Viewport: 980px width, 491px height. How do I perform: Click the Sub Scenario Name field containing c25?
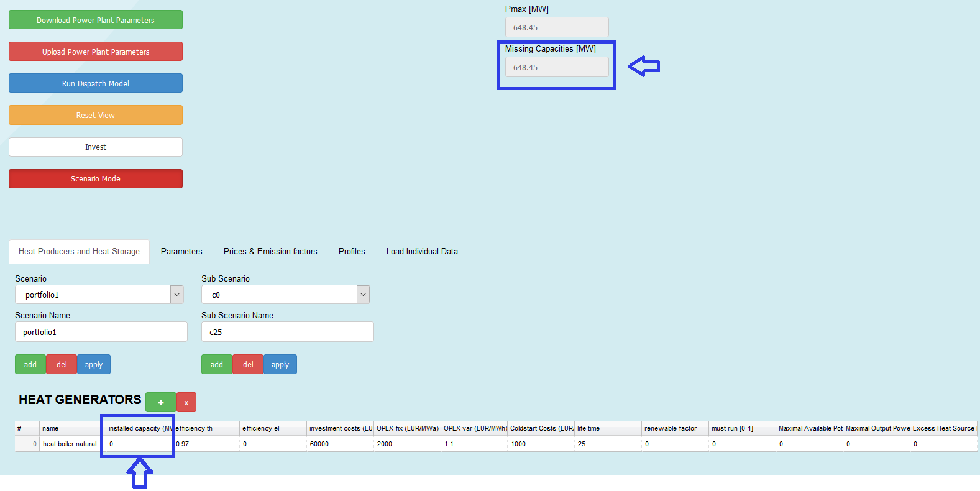[288, 332]
